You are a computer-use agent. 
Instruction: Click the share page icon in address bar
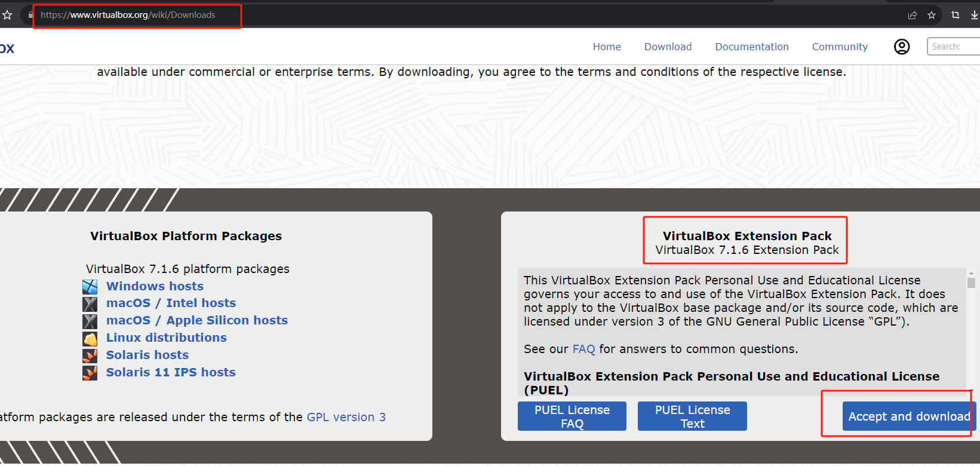click(x=913, y=15)
